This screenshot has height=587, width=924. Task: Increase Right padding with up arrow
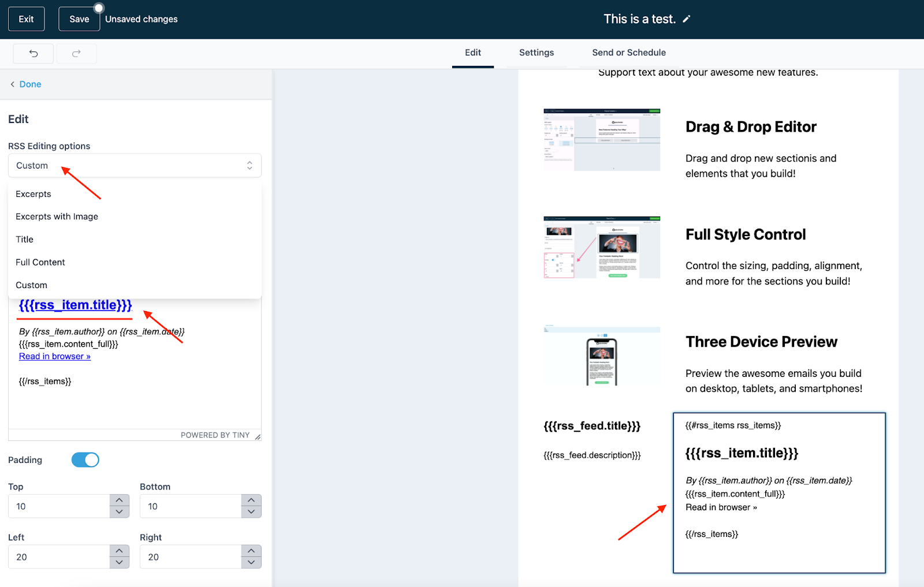[x=251, y=551]
